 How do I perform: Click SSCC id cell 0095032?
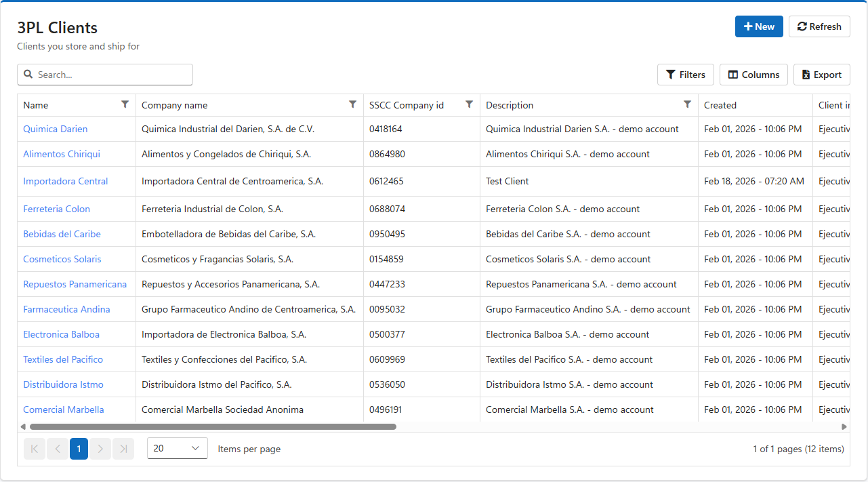421,309
